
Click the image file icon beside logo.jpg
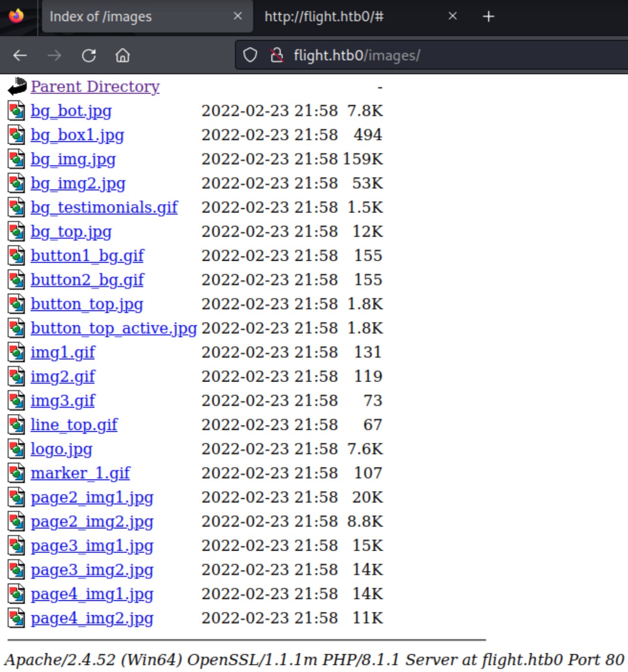point(16,448)
